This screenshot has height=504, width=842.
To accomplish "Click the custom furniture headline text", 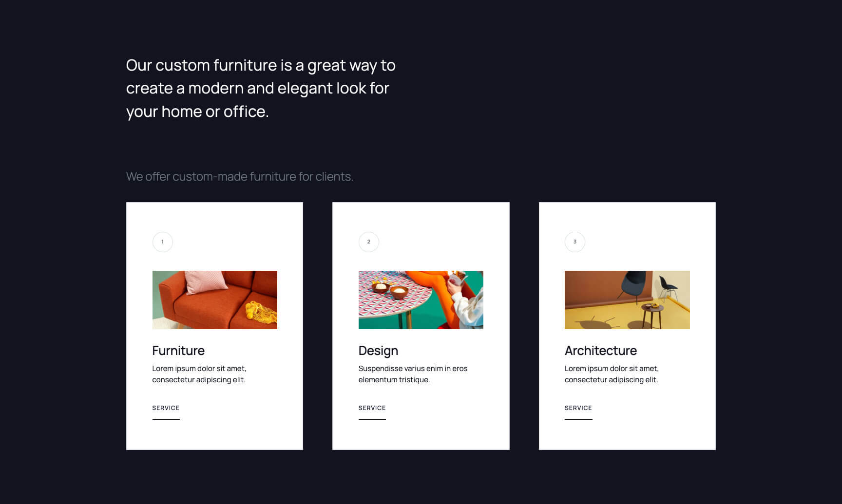I will pos(261,89).
